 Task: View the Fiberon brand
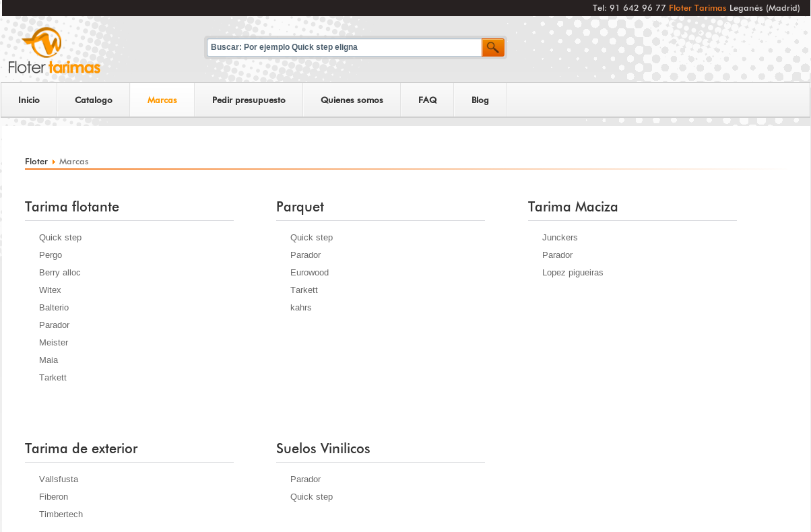(53, 497)
